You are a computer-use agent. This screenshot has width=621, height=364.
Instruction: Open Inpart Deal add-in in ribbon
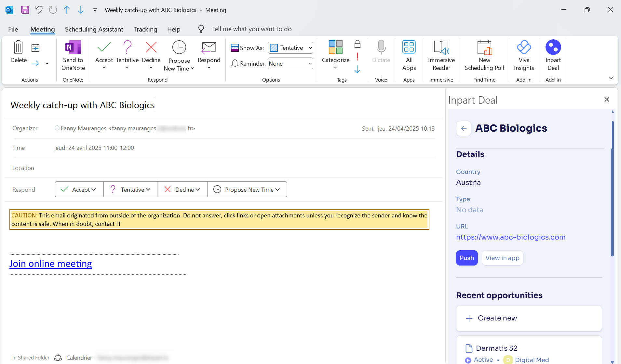point(553,56)
